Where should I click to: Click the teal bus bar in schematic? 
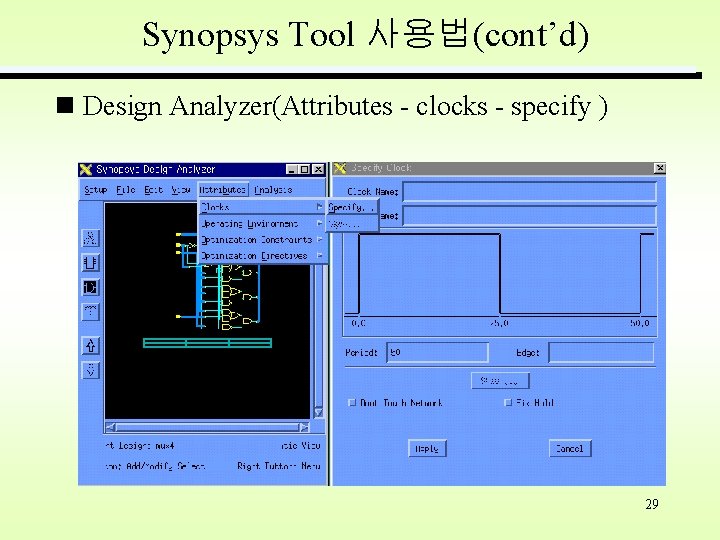208,343
